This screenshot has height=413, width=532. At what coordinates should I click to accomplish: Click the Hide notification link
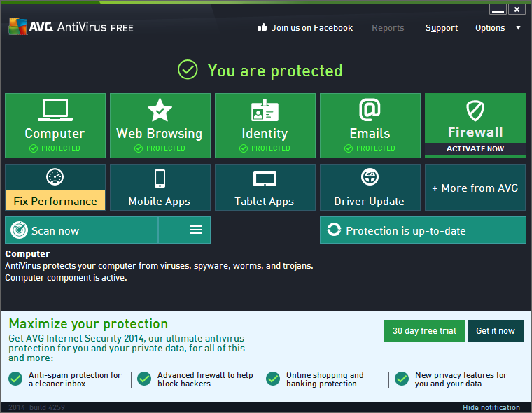491,407
